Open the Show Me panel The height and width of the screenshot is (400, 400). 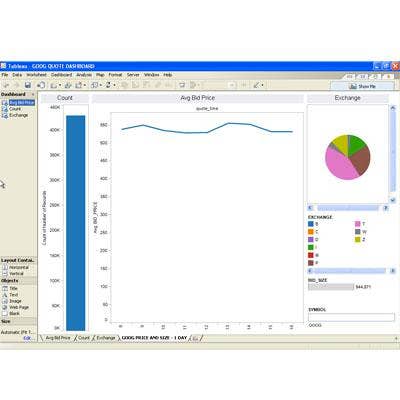pos(362,86)
